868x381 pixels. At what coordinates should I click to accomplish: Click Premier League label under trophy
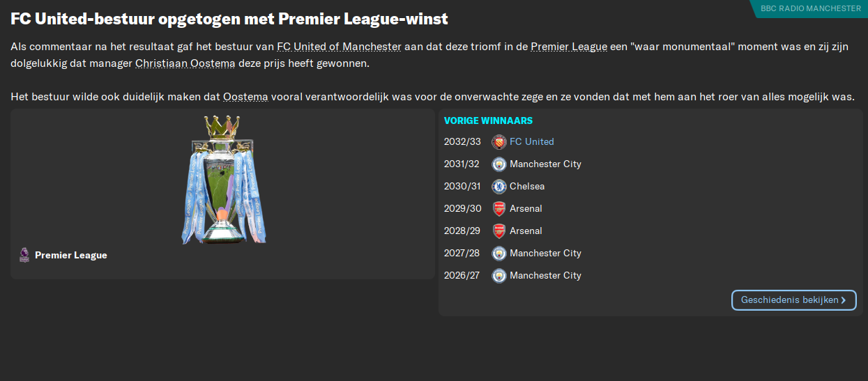pyautogui.click(x=71, y=256)
